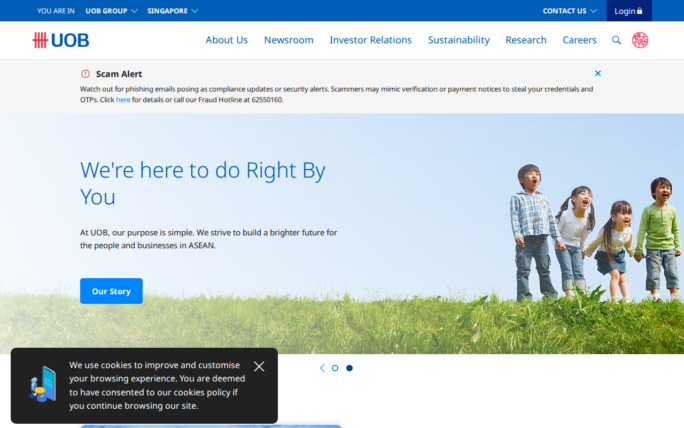684x428 pixels.
Task: Open the About Us menu
Action: point(226,40)
